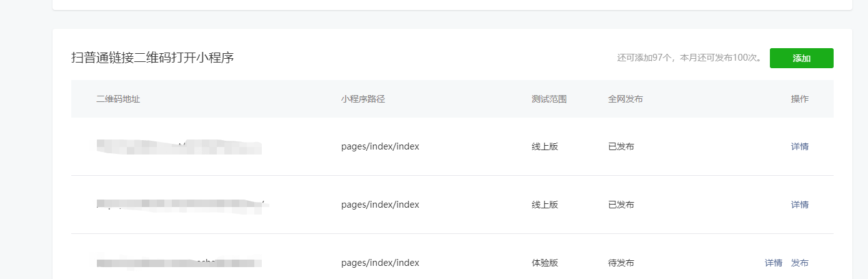
Task: Click the 扫普通链接二维码打开小程序 heading
Action: pos(152,58)
